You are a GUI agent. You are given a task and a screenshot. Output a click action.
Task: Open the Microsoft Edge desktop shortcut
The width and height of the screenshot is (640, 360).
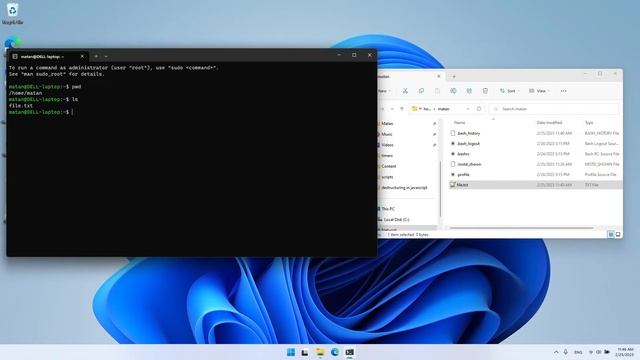pos(12,43)
